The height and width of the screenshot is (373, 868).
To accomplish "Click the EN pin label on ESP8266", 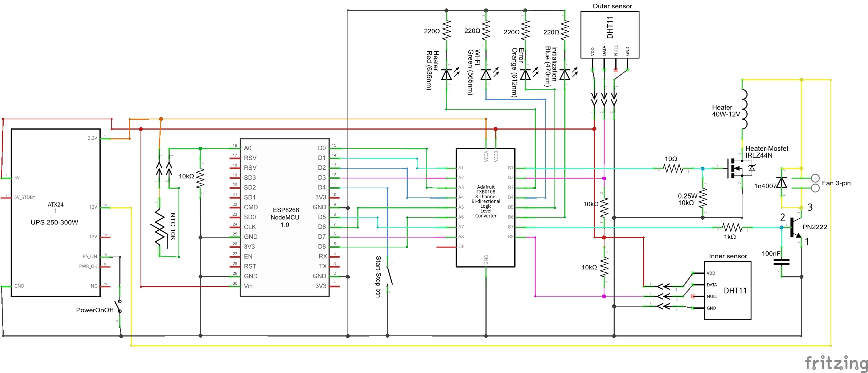I will (x=248, y=256).
